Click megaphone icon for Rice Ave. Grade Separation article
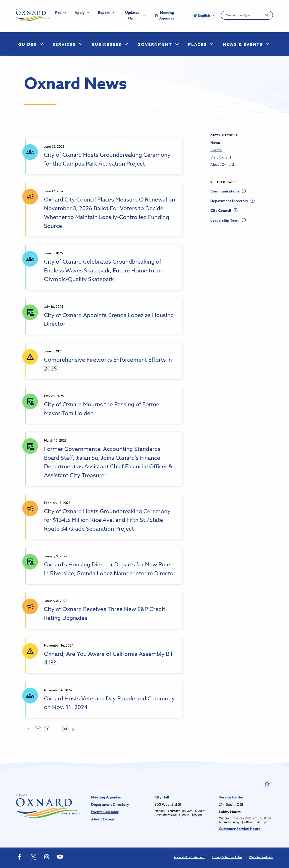 pyautogui.click(x=30, y=509)
